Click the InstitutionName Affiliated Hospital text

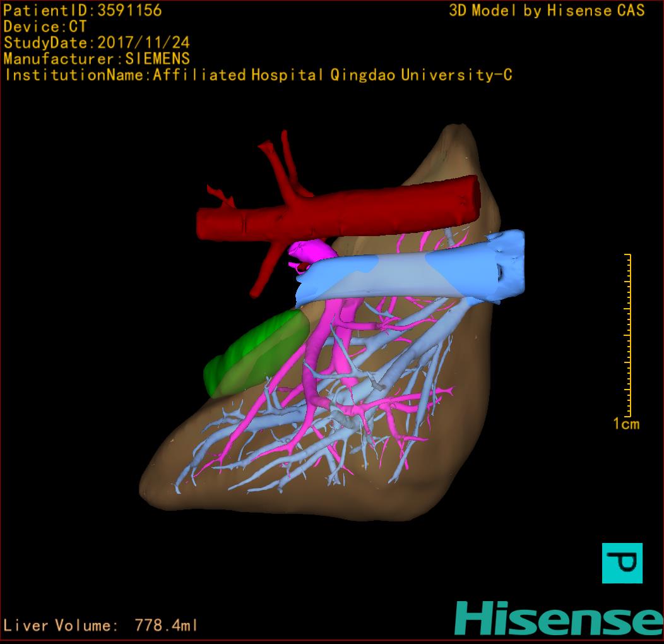click(258, 75)
